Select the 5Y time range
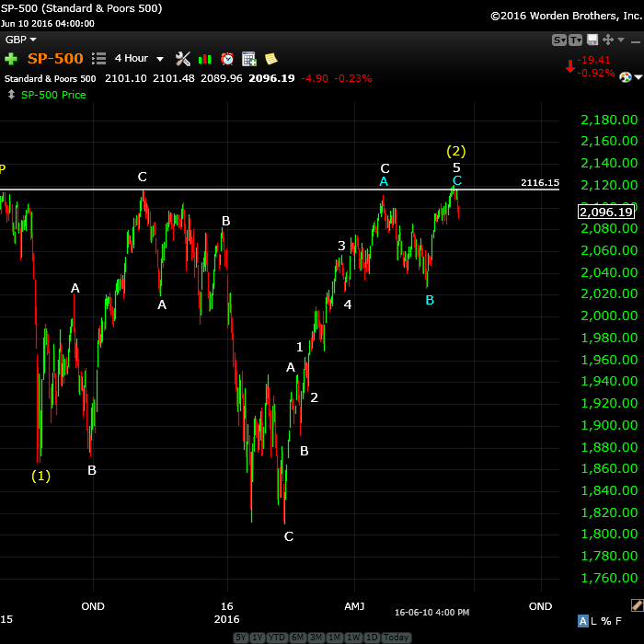 tap(241, 638)
